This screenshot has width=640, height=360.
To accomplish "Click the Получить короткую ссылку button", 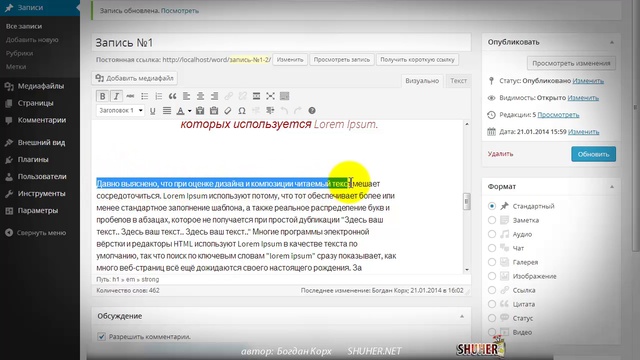I will (417, 60).
